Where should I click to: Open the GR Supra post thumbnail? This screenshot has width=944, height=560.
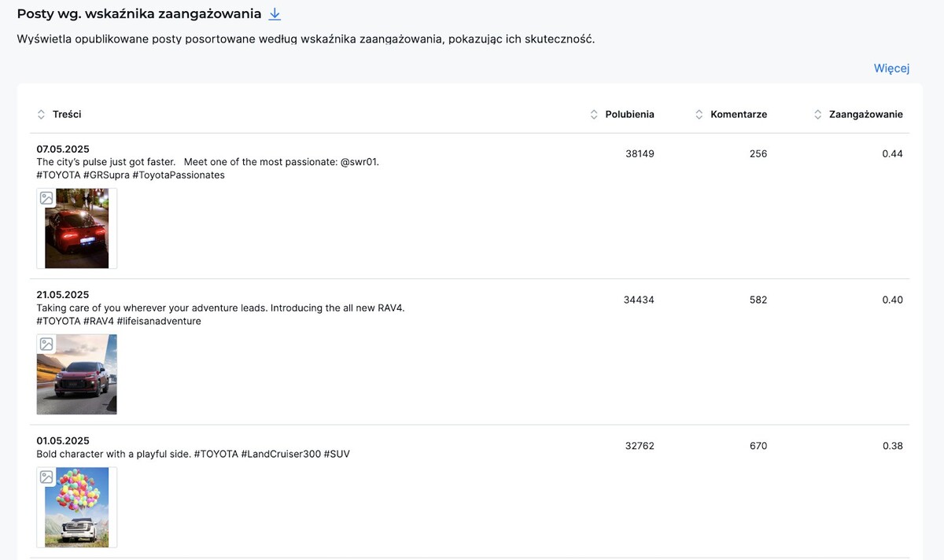(x=76, y=228)
